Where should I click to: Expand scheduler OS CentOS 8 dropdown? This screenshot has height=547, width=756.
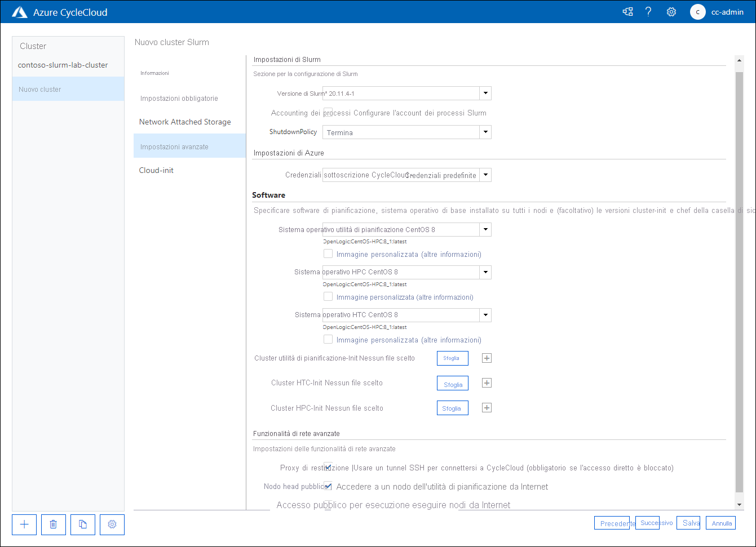(485, 229)
